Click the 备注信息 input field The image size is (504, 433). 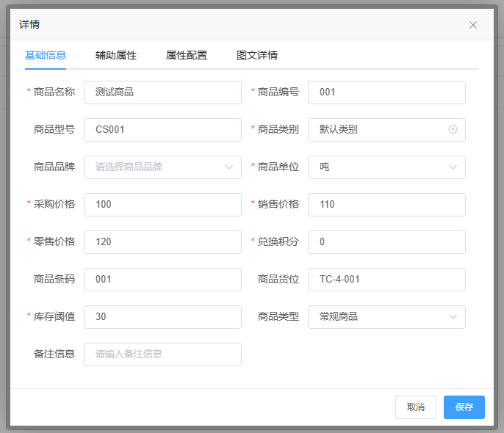coord(162,354)
